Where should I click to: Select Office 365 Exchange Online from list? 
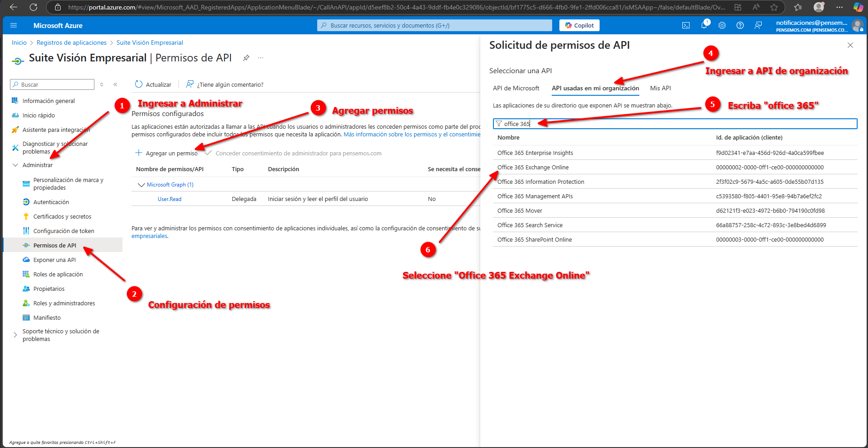[x=533, y=168]
